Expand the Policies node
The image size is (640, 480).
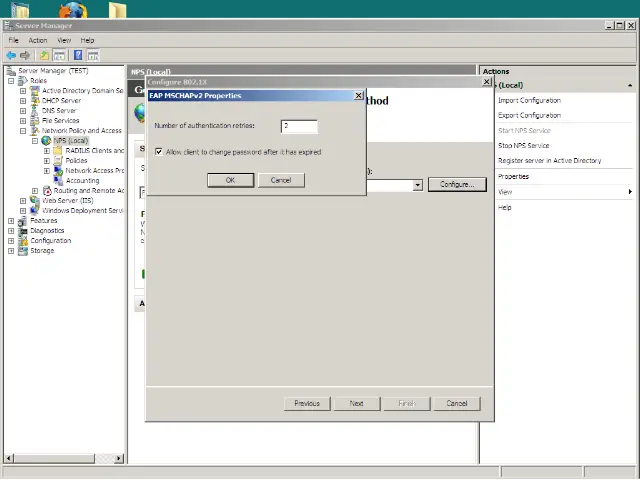(x=47, y=161)
